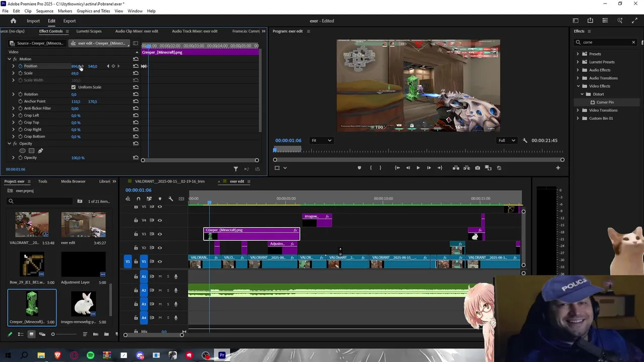Expand the Presets folder in Effects

point(578,54)
